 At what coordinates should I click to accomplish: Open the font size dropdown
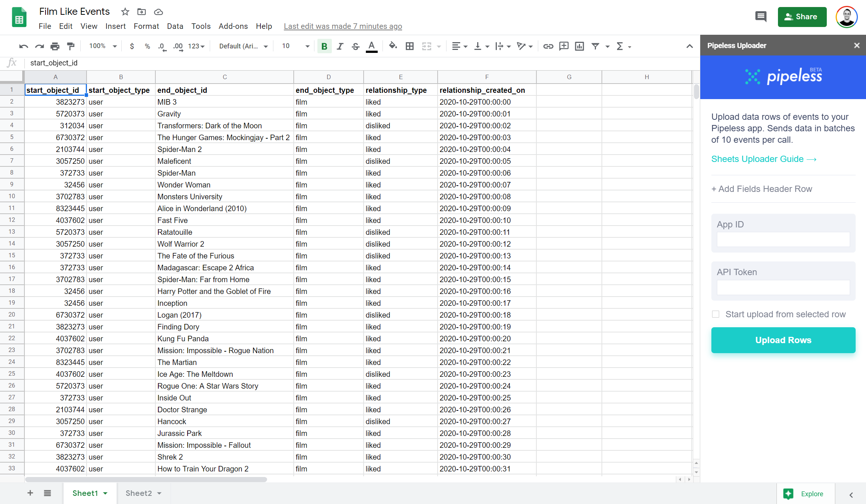307,46
